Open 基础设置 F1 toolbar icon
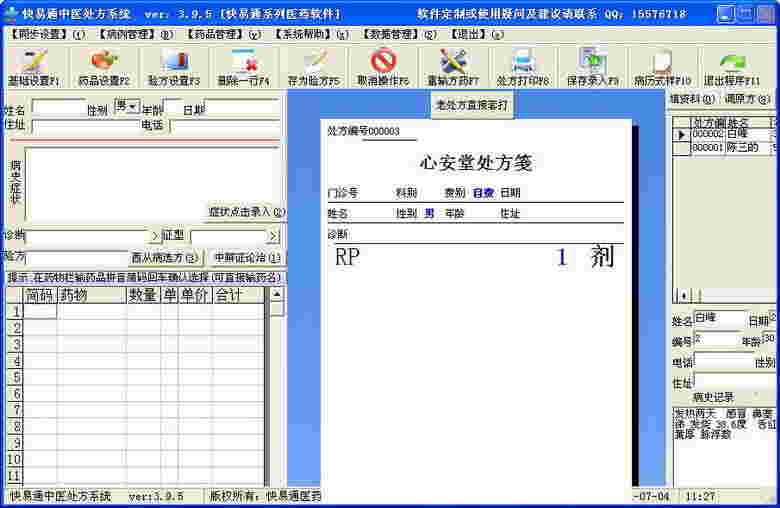 point(33,68)
